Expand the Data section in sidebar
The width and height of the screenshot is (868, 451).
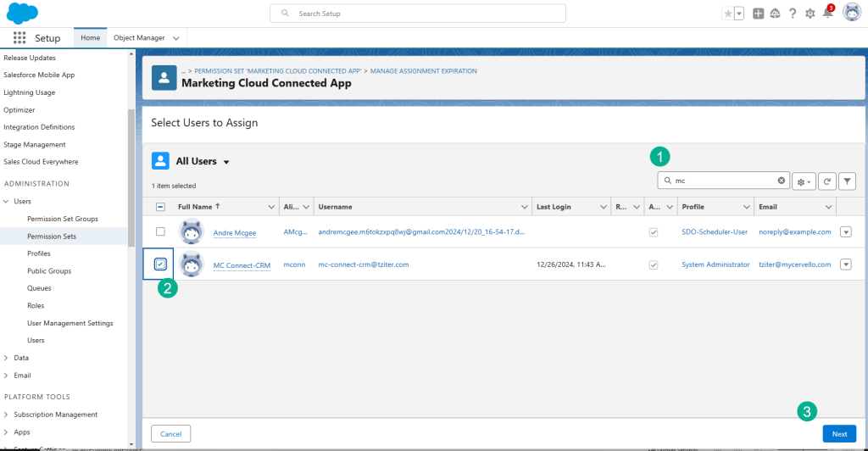click(x=8, y=358)
